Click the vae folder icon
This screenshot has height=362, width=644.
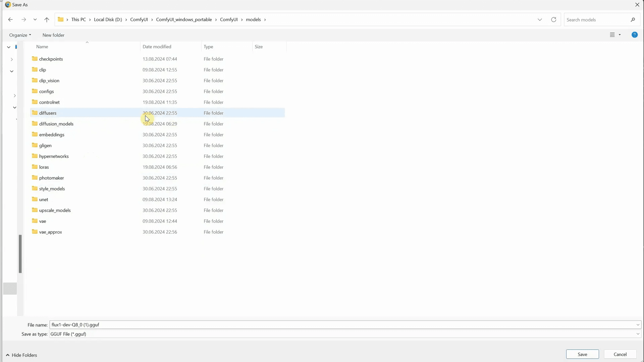click(x=35, y=221)
